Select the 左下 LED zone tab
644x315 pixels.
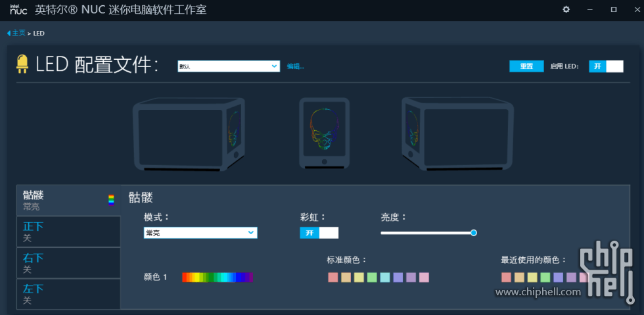tap(68, 294)
